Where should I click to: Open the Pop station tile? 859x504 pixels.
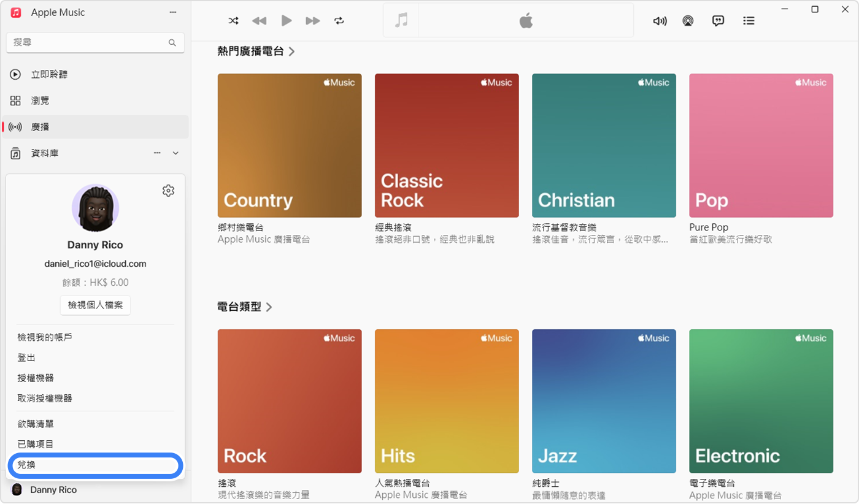pyautogui.click(x=761, y=145)
